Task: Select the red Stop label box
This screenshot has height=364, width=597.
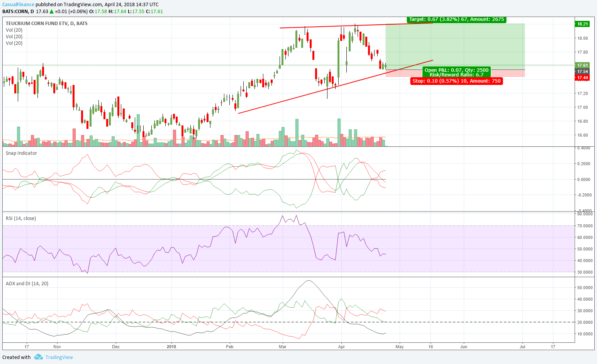Action: [456, 81]
